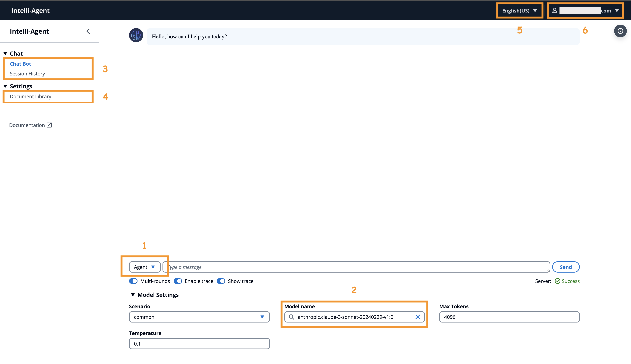The width and height of the screenshot is (631, 364).
Task: Click the search icon in Model name
Action: click(x=291, y=317)
